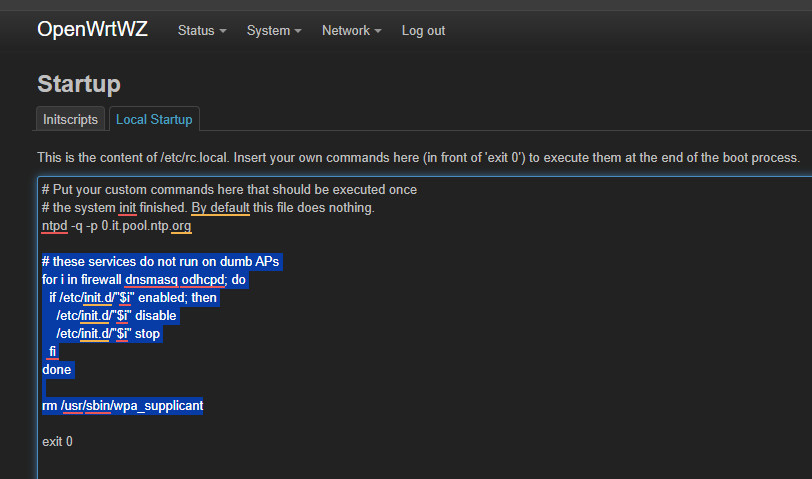The width and height of the screenshot is (812, 479).
Task: Click the init.d 'stop' command line
Action: click(108, 334)
